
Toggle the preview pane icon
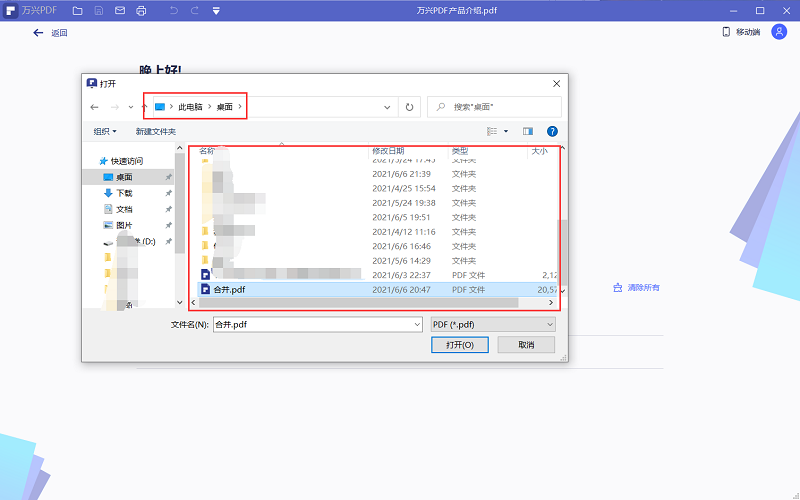(528, 131)
